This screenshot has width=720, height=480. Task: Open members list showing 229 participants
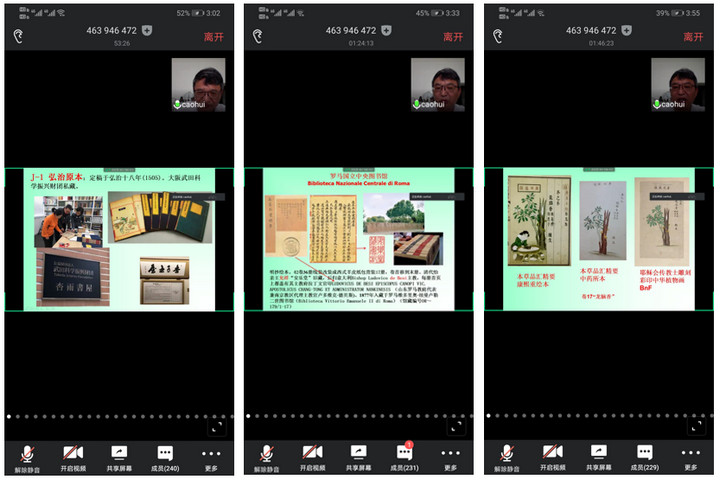[x=645, y=456]
